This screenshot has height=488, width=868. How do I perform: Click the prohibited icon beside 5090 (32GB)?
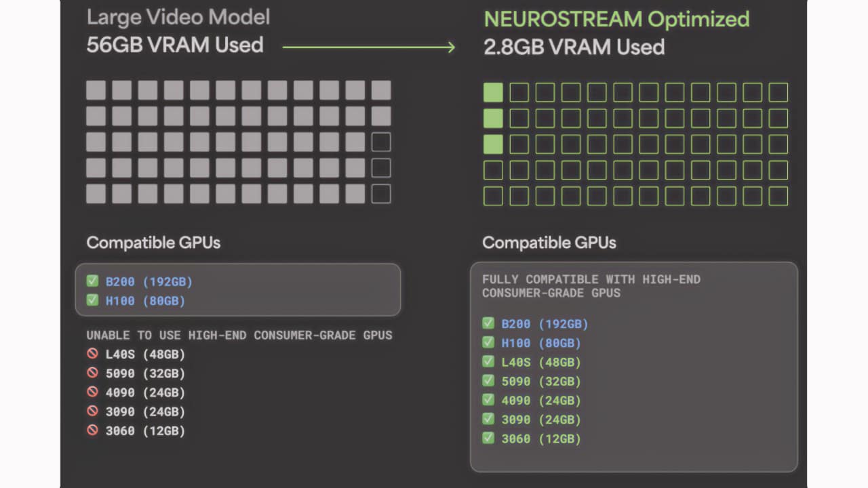coord(92,373)
